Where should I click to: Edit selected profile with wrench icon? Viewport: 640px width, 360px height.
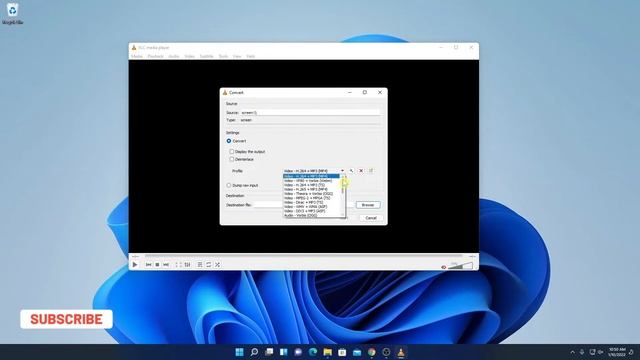pyautogui.click(x=351, y=171)
